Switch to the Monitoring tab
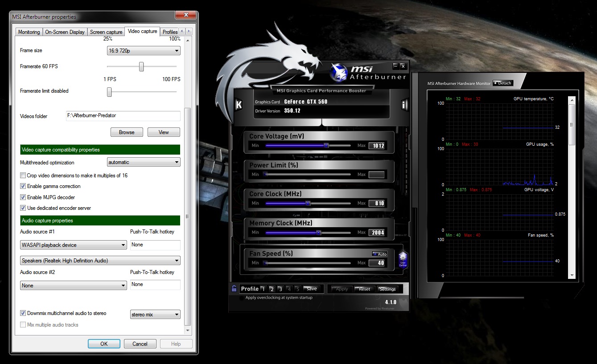 (29, 32)
